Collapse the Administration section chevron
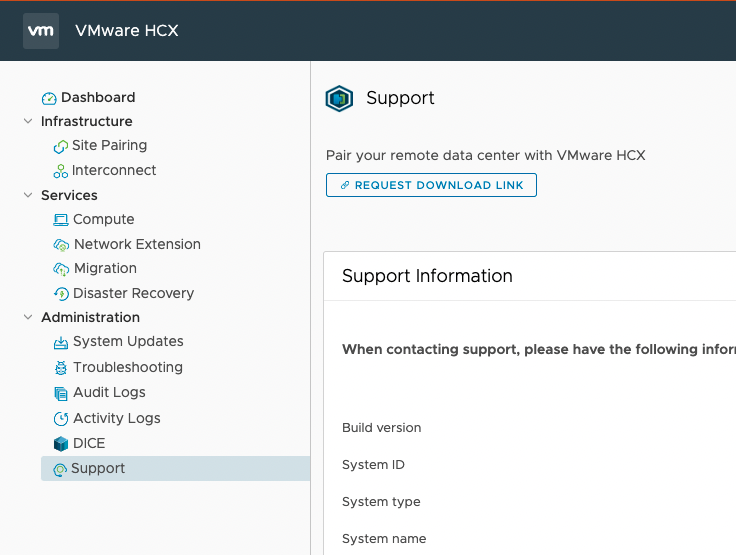The height and width of the screenshot is (555, 736). point(28,317)
